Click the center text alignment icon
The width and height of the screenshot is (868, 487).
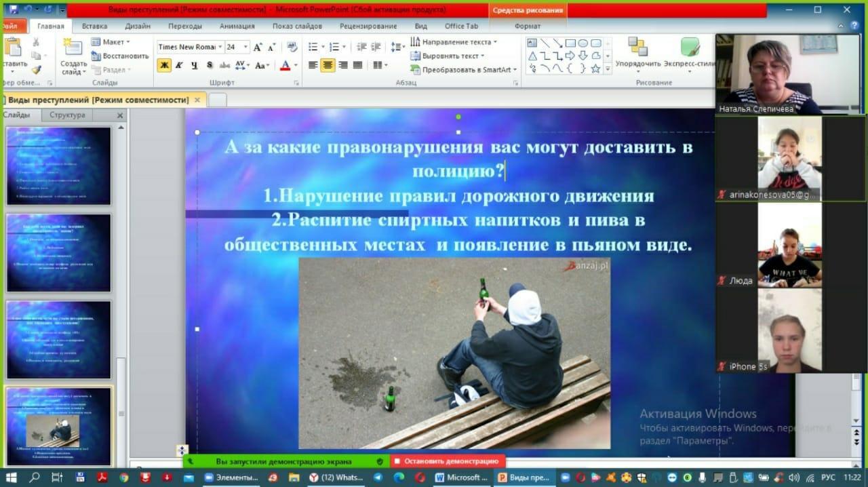coord(328,65)
